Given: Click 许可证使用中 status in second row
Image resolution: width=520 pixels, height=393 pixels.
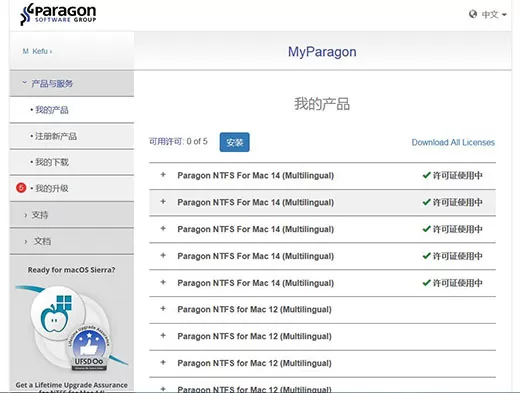Looking at the screenshot, I should tap(457, 202).
